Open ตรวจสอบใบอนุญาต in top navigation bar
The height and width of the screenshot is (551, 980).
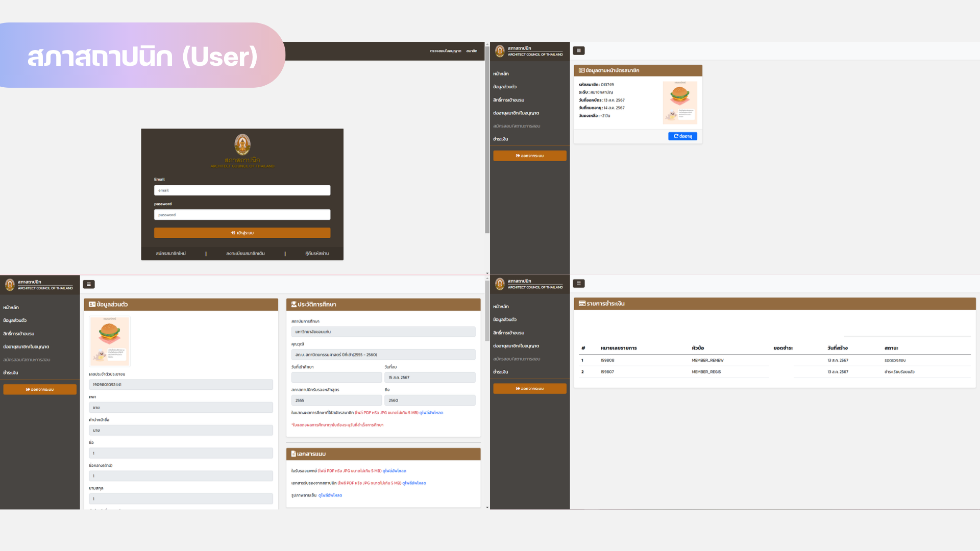pos(445,51)
